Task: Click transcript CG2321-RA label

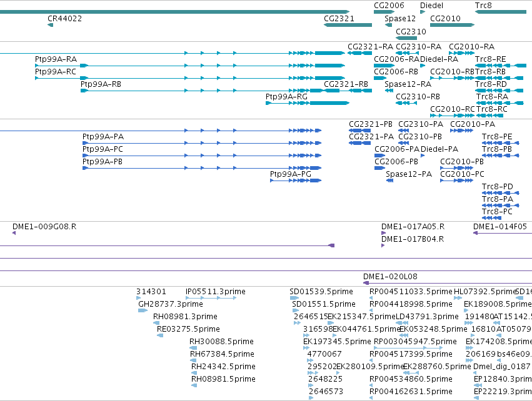Action: tap(371, 47)
